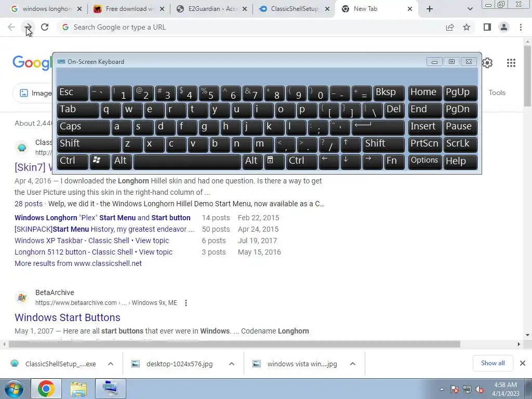Open the Longhorn 5112 button topic link

click(x=94, y=252)
